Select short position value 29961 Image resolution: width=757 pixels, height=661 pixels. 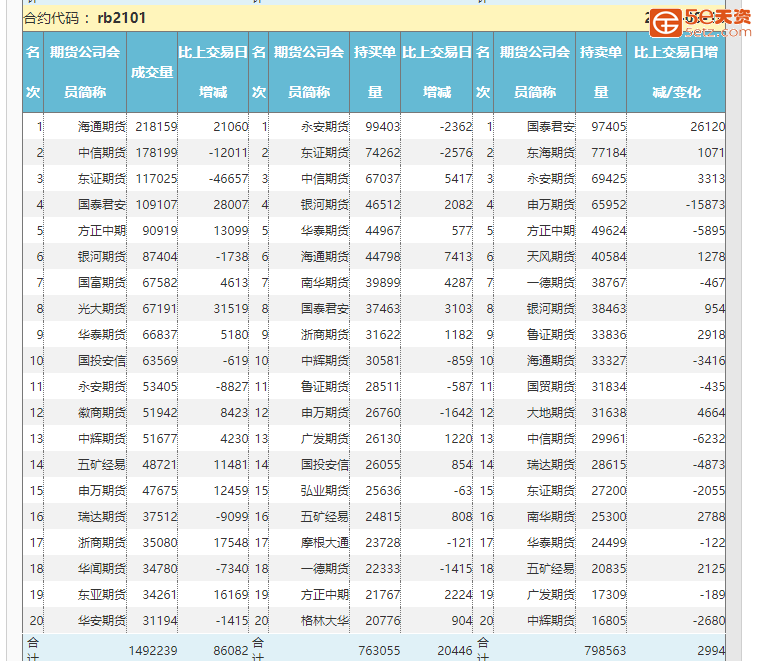[x=609, y=439]
